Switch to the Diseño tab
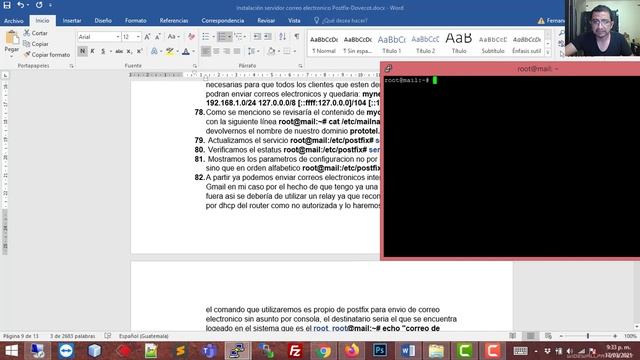 tap(103, 20)
